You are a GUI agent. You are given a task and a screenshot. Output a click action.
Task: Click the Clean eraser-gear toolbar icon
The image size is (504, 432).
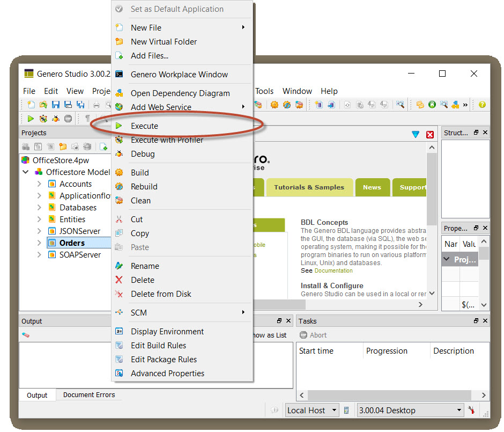pos(299,105)
